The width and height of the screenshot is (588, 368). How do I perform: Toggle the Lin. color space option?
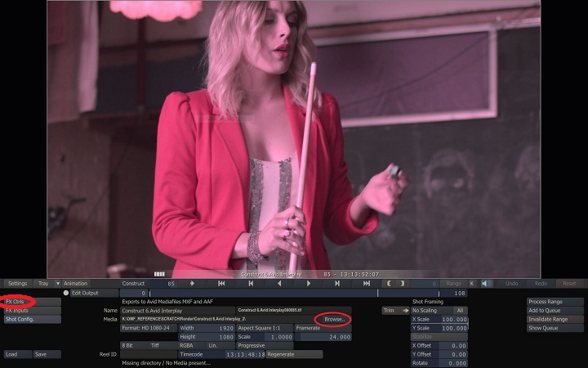221,345
